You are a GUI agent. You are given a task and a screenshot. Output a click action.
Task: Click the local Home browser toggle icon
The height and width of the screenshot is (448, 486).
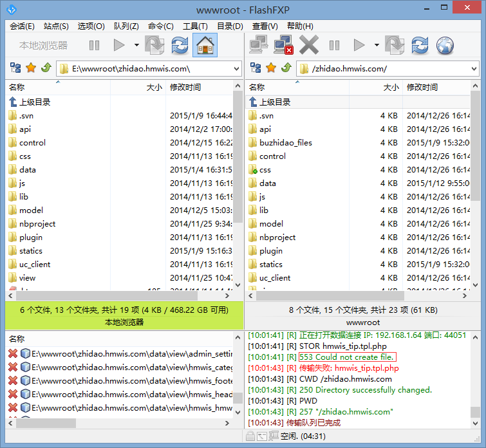(205, 45)
